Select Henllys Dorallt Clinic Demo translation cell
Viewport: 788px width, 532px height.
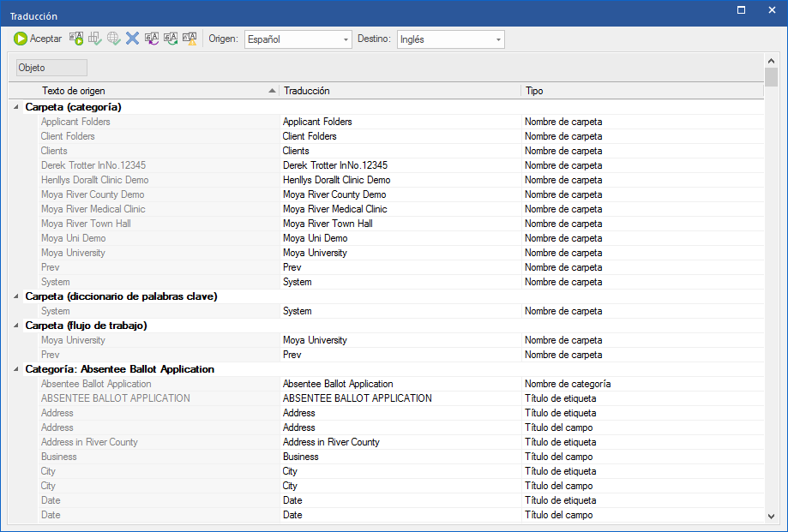pyautogui.click(x=400, y=180)
